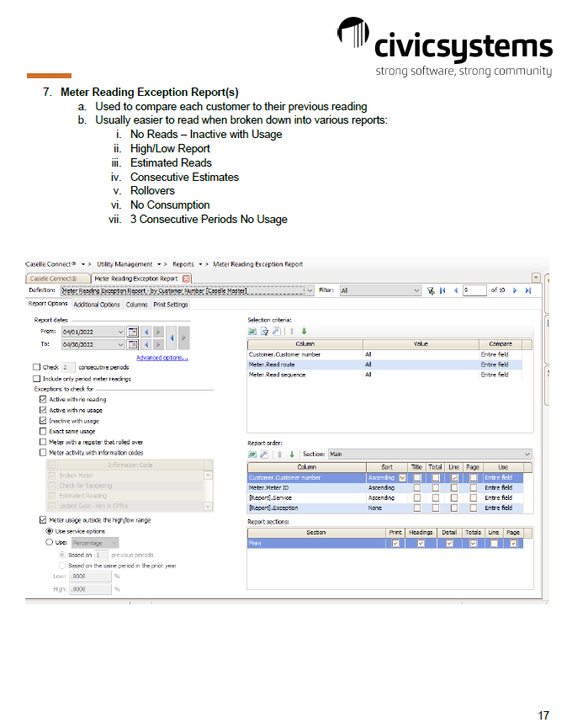Viewport: 572px width, 728px height.
Task: Toggle Line checkbox for Customer number row
Action: coord(454,478)
